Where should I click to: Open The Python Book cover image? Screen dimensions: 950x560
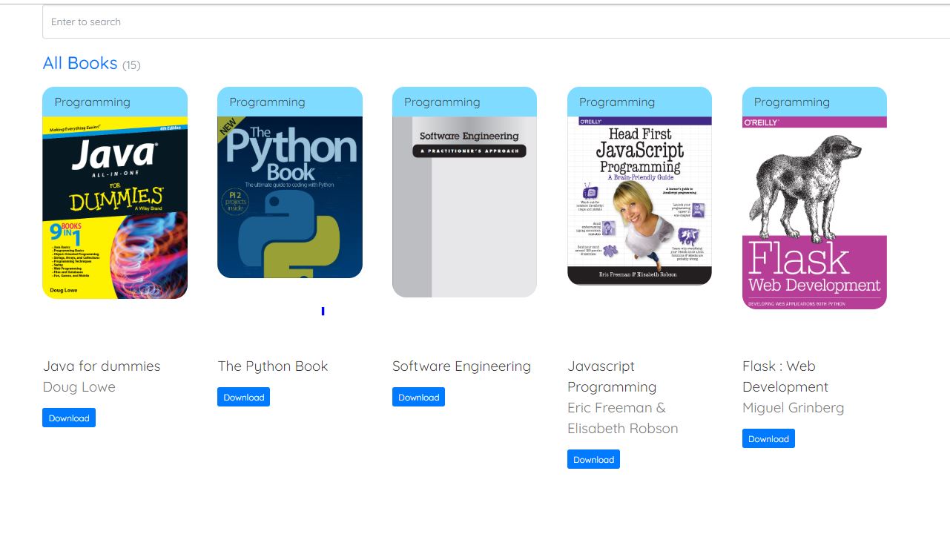coord(290,197)
